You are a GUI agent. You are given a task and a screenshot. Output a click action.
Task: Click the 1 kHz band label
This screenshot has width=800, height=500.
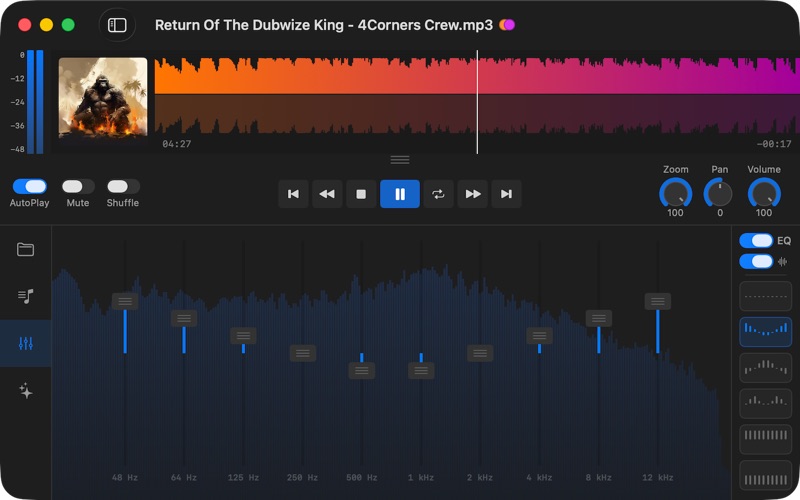tap(421, 478)
